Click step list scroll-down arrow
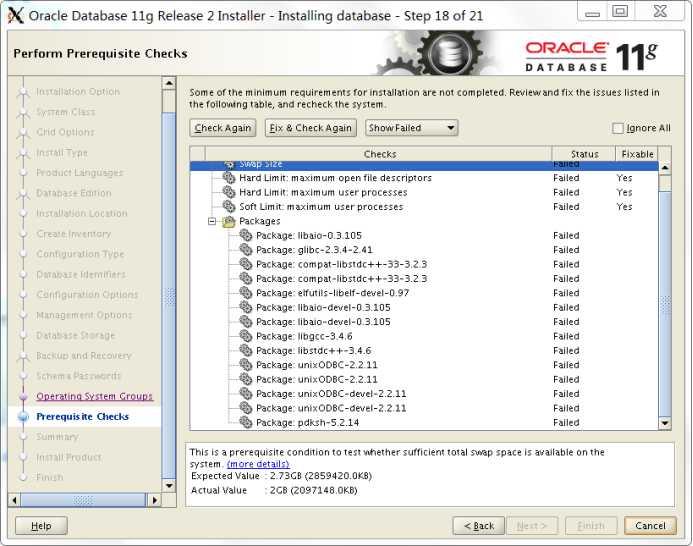693x546 pixels. tap(169, 485)
